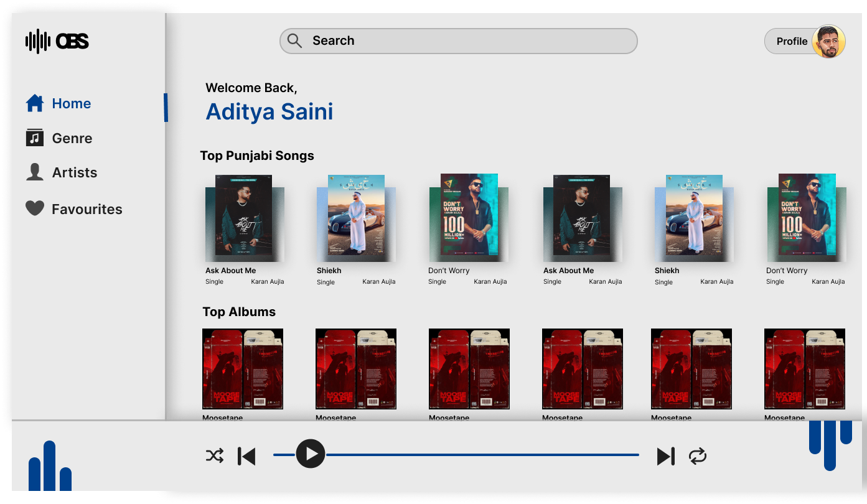Click the OBS waveform logo
Screen dimensions: 867x504
coord(57,41)
